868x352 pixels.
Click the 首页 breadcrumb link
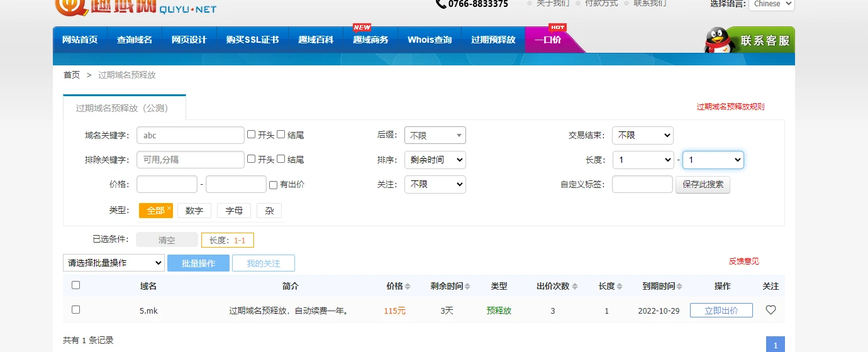pyautogui.click(x=72, y=75)
